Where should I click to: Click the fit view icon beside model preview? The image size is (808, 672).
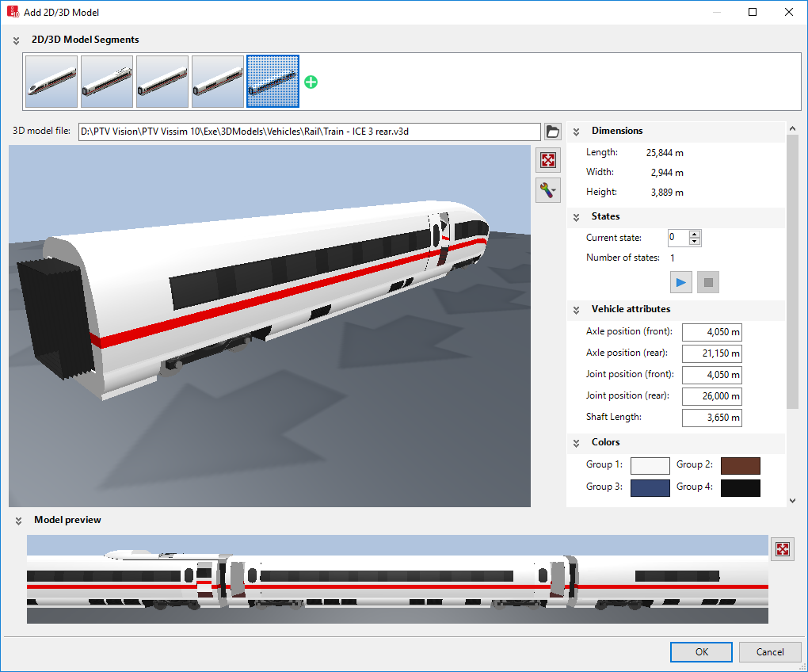coord(782,549)
